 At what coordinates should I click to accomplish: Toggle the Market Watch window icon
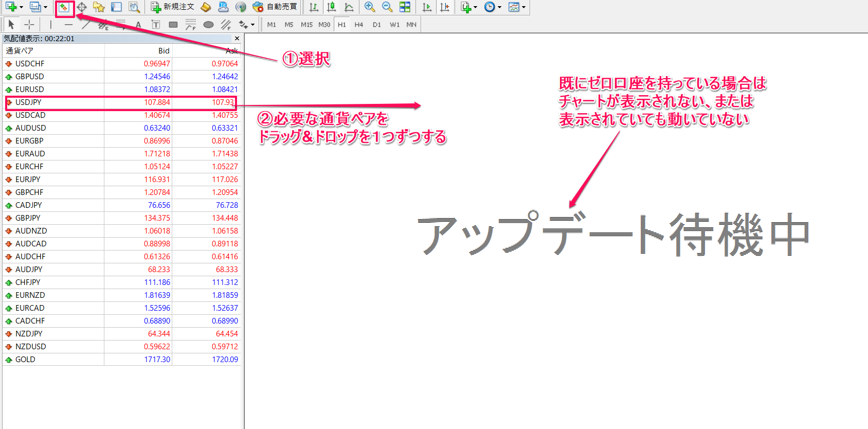point(64,7)
